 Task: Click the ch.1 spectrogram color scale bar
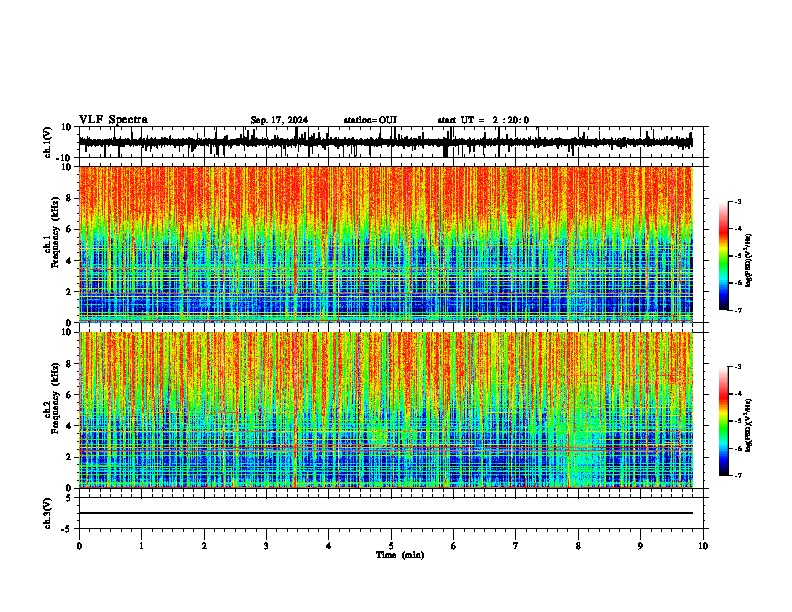724,256
